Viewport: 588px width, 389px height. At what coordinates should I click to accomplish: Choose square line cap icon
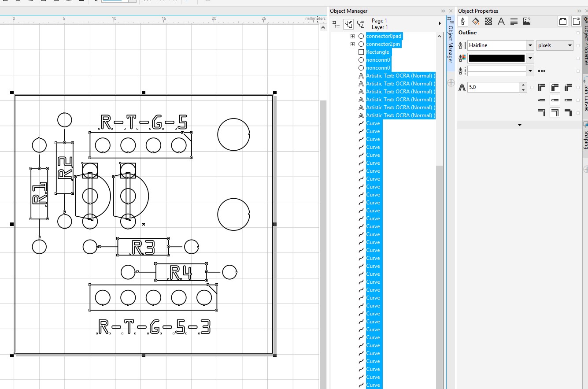pos(542,100)
